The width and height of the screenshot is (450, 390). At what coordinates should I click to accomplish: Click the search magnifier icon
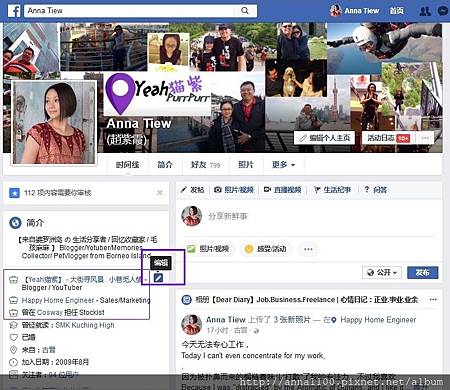[x=245, y=11]
